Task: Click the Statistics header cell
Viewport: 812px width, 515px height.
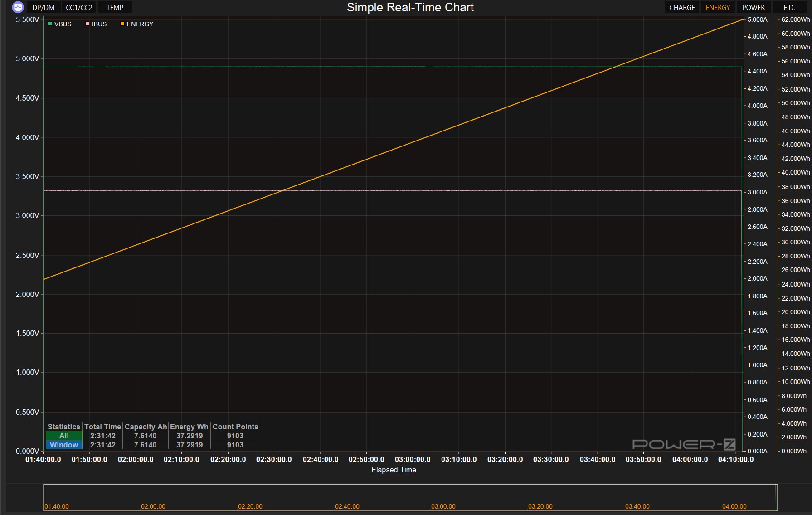Action: tap(64, 427)
